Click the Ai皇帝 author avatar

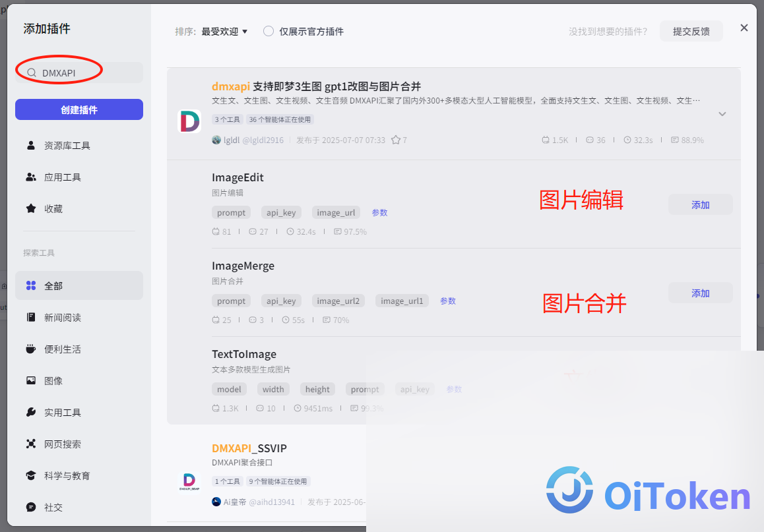[216, 502]
